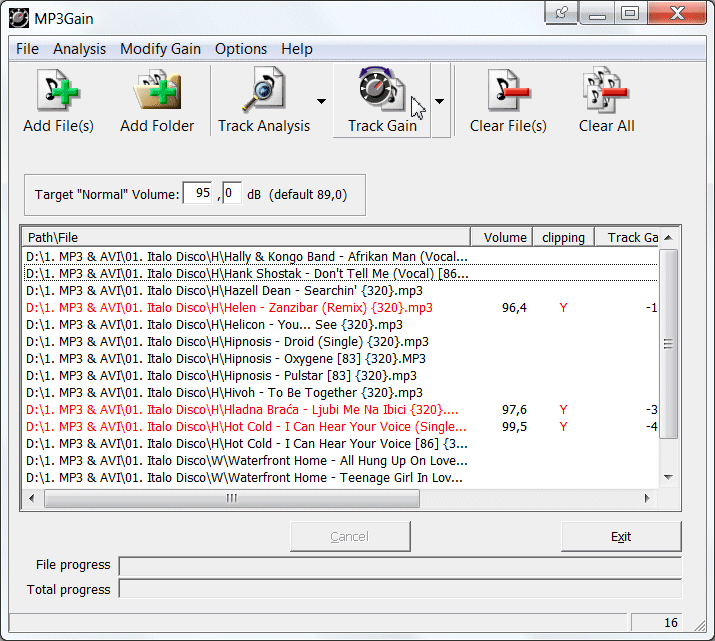Click the Exit button
This screenshot has height=641, width=715.
coord(621,537)
